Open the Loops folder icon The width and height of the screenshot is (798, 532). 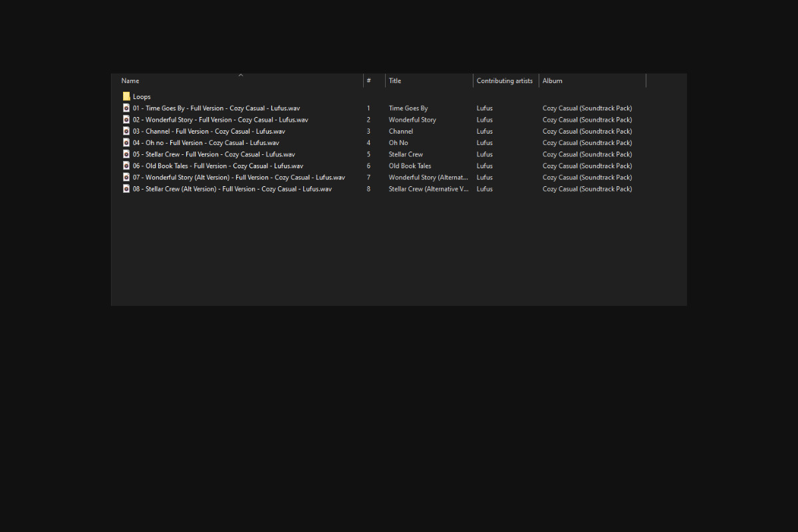pos(126,96)
